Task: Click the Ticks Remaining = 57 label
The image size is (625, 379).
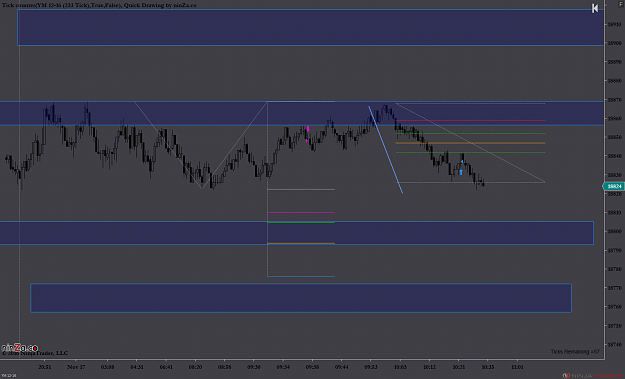Action: click(x=575, y=352)
